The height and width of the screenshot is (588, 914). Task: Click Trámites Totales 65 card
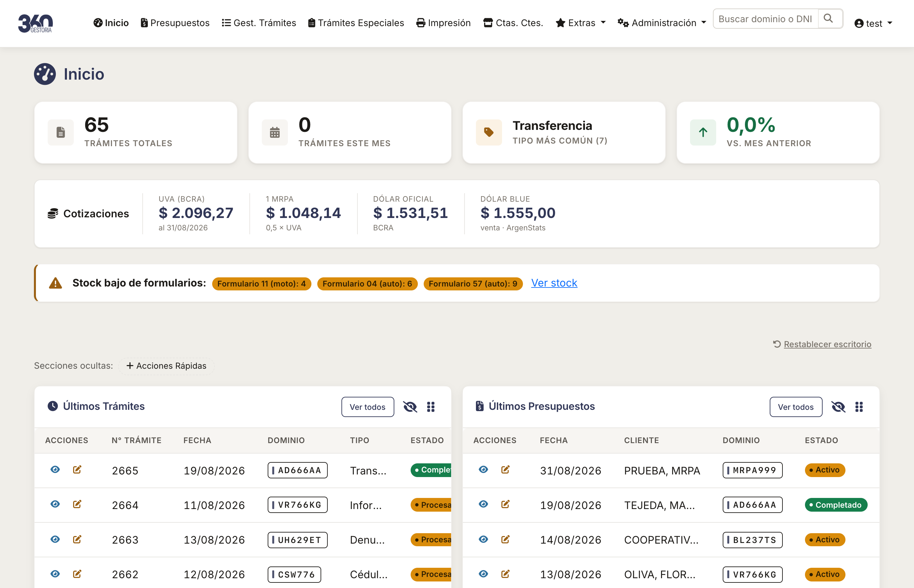(x=135, y=132)
